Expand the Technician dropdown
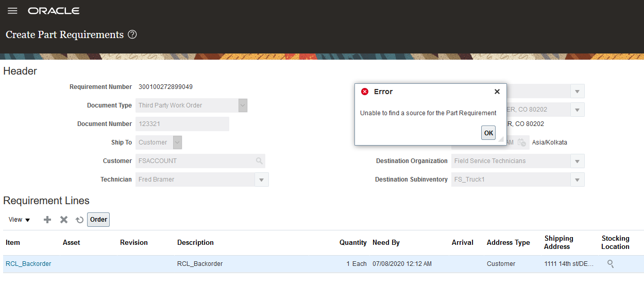Viewport: 644px width, 287px height. tap(262, 180)
